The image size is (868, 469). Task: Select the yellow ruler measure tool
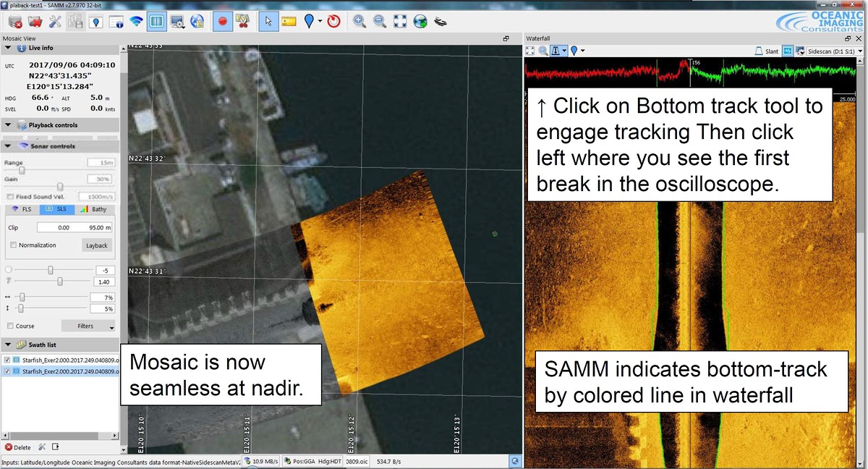289,21
